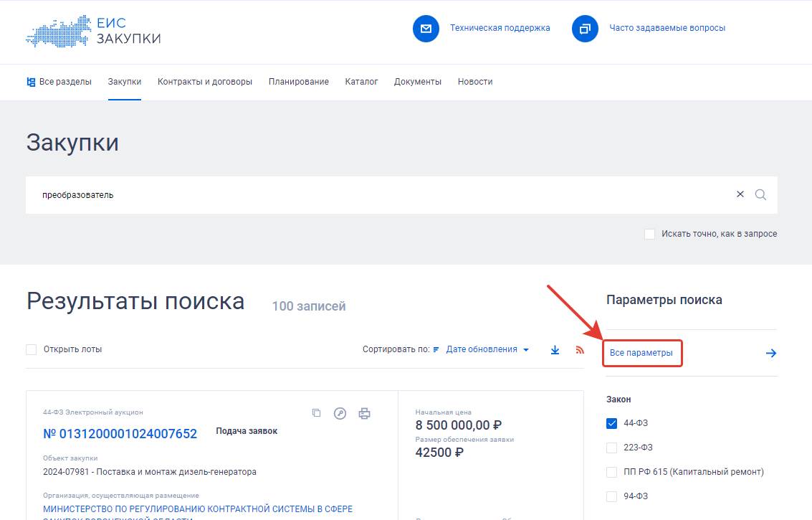
Task: Open Техническая поддержка envelope icon
Action: coord(426,29)
